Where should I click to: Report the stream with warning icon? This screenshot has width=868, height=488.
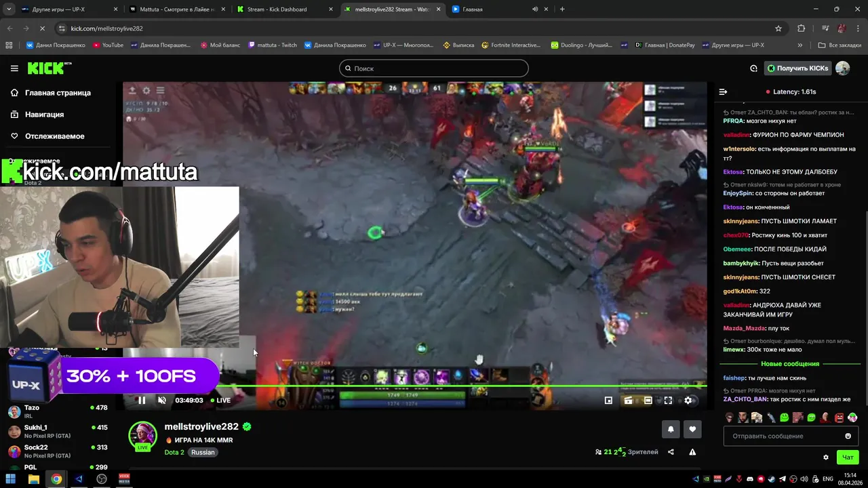pyautogui.click(x=692, y=452)
